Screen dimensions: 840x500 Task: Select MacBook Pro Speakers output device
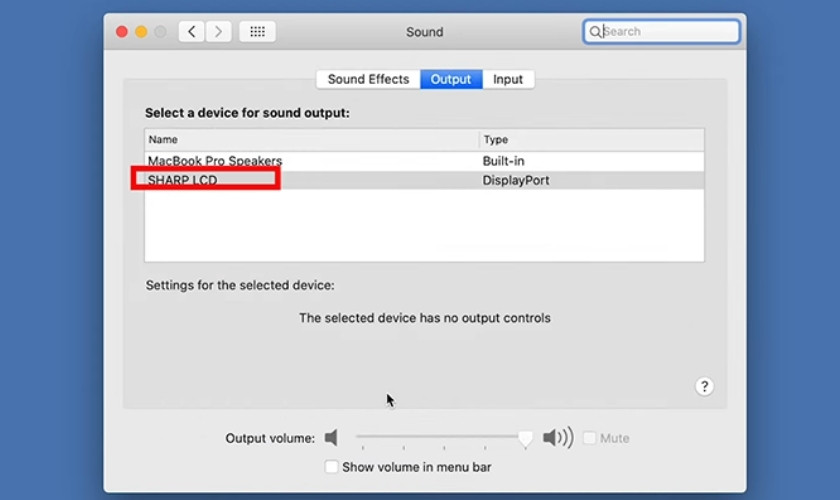click(215, 161)
